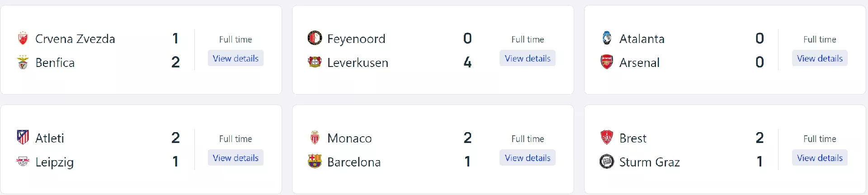The image size is (868, 195).
Task: Click the Arsenal cannon crest
Action: 607,62
